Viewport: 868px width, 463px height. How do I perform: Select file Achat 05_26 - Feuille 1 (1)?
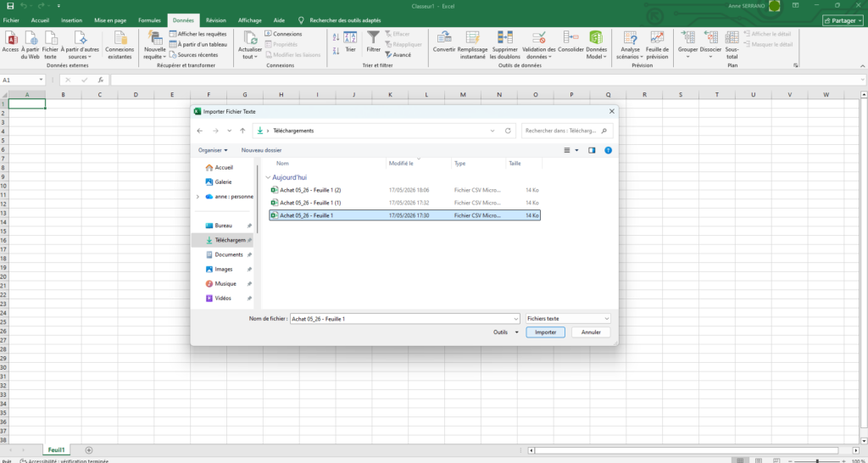404,203
